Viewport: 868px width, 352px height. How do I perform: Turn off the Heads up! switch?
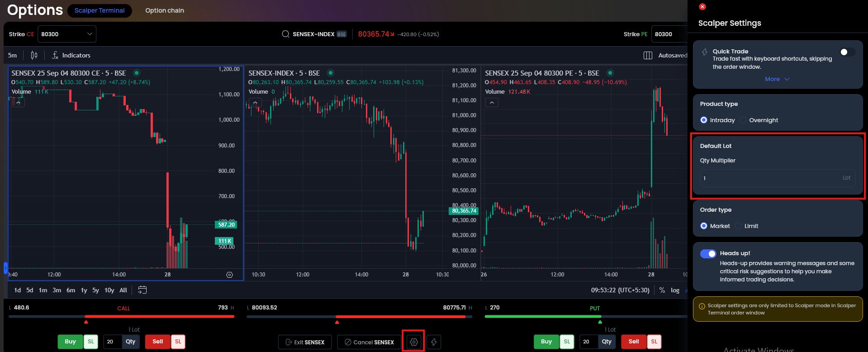pyautogui.click(x=708, y=253)
